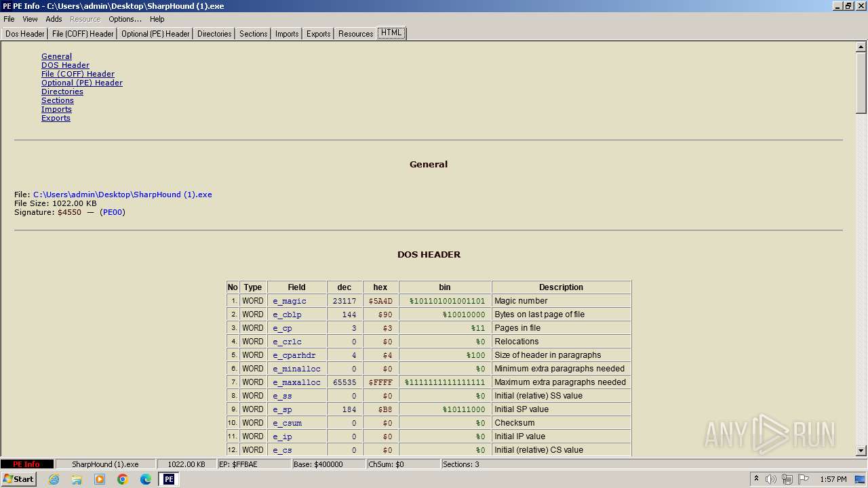Click the Start button

click(x=19, y=479)
